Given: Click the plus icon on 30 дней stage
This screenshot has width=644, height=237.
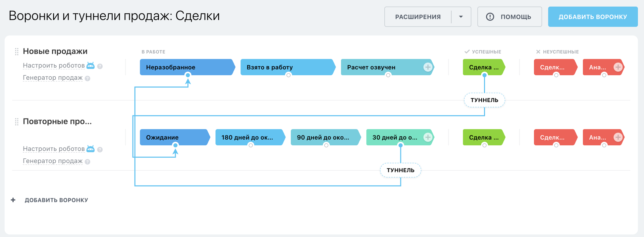Looking at the screenshot, I should (428, 137).
